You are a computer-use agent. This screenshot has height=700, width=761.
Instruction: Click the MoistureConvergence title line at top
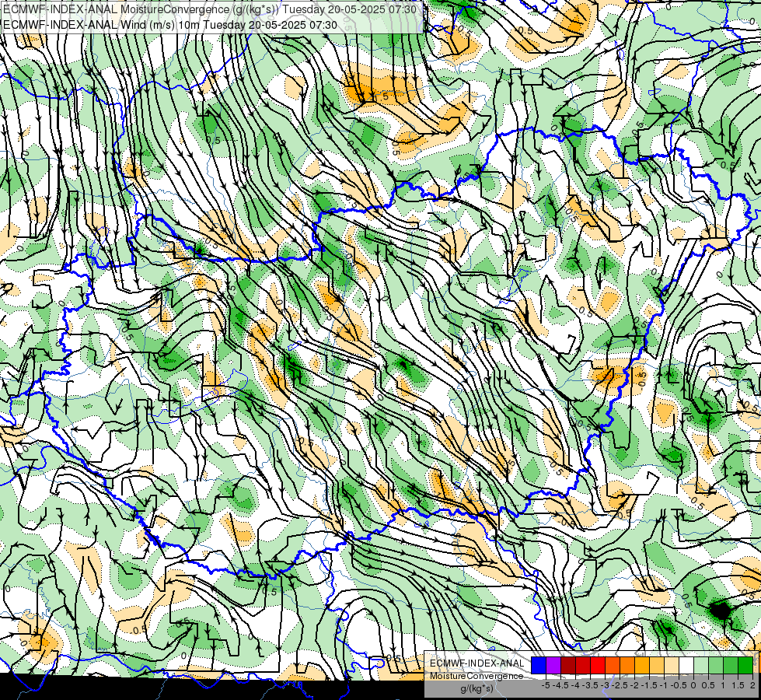pos(210,9)
